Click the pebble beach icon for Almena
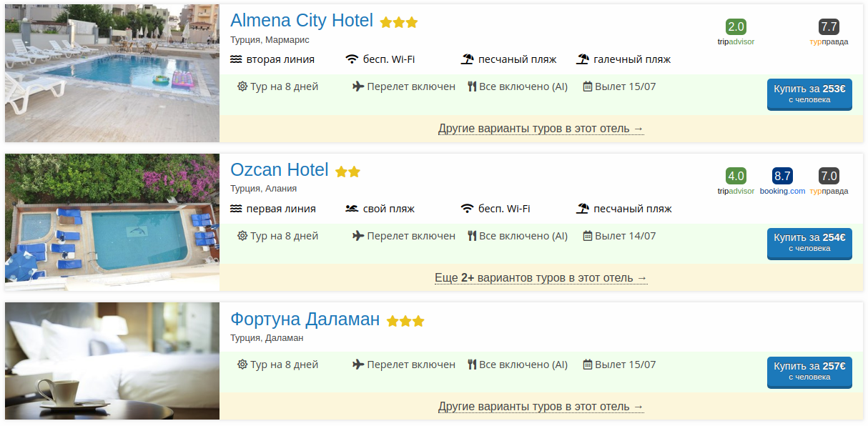Screen dimensions: 868x426 point(583,59)
